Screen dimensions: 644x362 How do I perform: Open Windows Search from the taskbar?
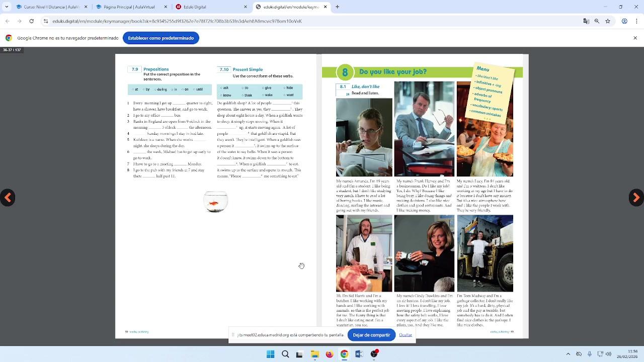coord(285,354)
